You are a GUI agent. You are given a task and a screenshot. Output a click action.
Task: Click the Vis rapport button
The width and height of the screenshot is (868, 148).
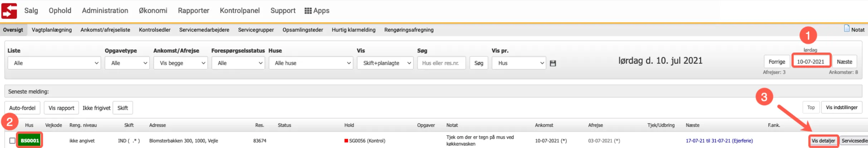[x=61, y=108]
